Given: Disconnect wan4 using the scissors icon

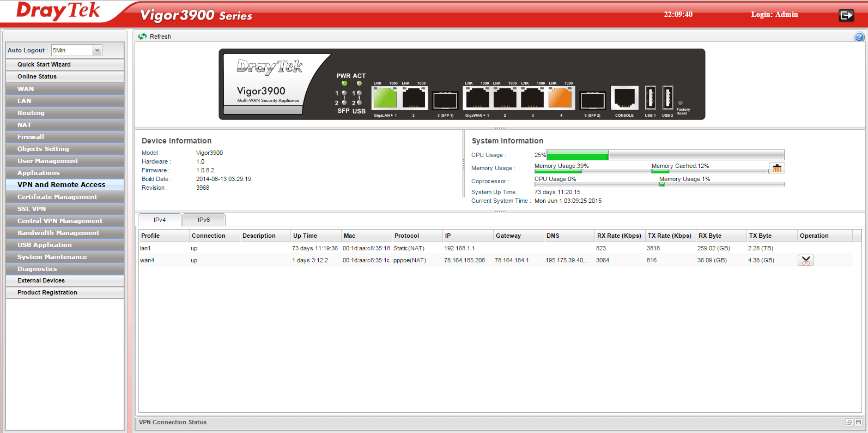Looking at the screenshot, I should [x=805, y=261].
